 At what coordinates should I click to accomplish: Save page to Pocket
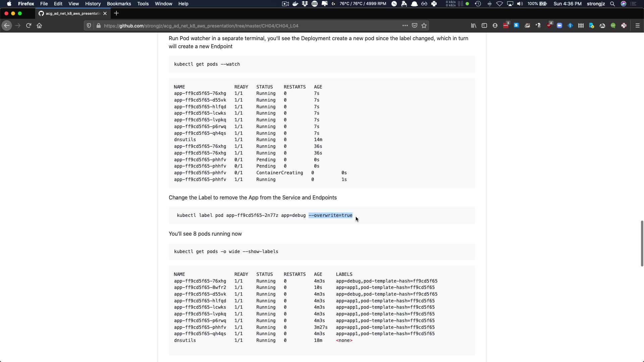pos(415,25)
